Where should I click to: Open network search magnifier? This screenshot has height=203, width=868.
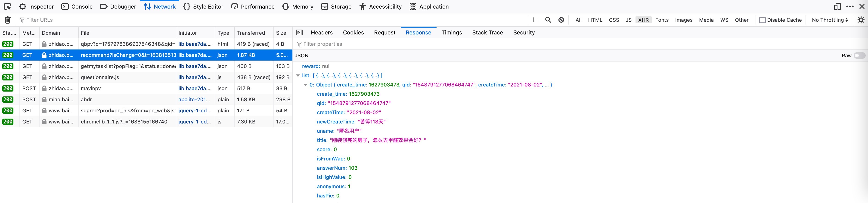click(x=548, y=20)
